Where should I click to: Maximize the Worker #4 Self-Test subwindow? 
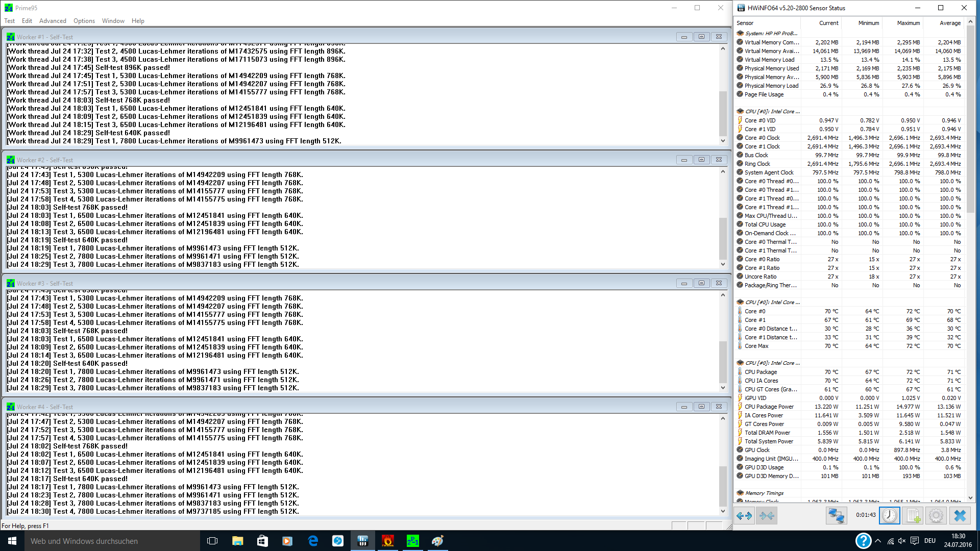(701, 407)
